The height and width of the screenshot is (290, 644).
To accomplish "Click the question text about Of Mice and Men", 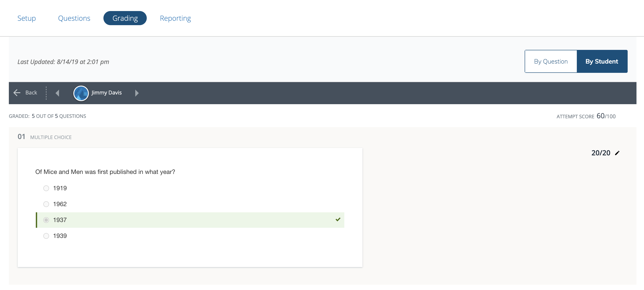I will pyautogui.click(x=105, y=172).
